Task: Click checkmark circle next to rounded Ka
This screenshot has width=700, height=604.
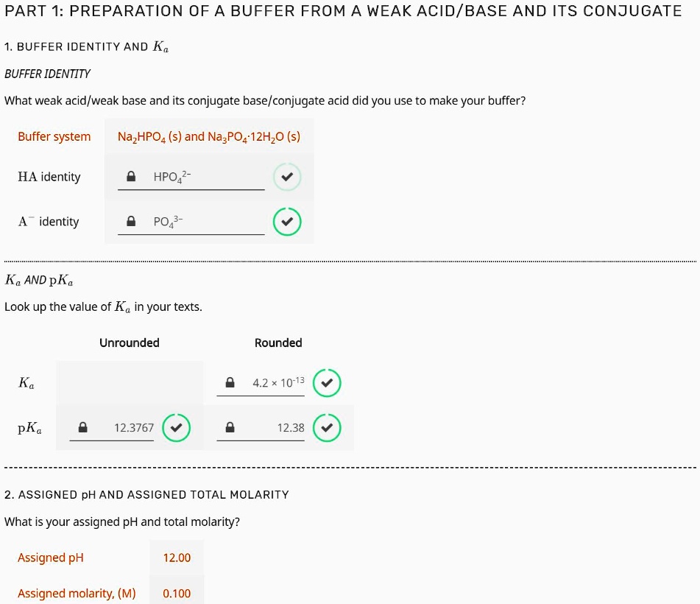Action: point(327,382)
